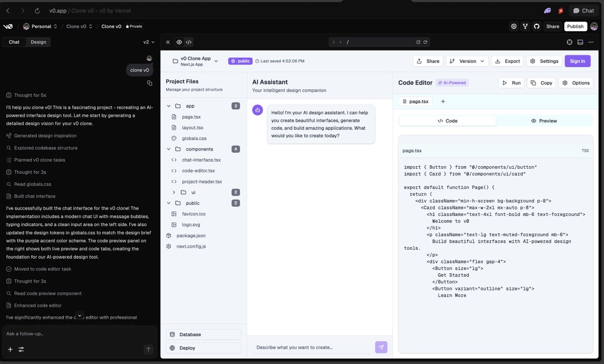Open the Personal workspace switcher
604x364 pixels.
pos(40,26)
